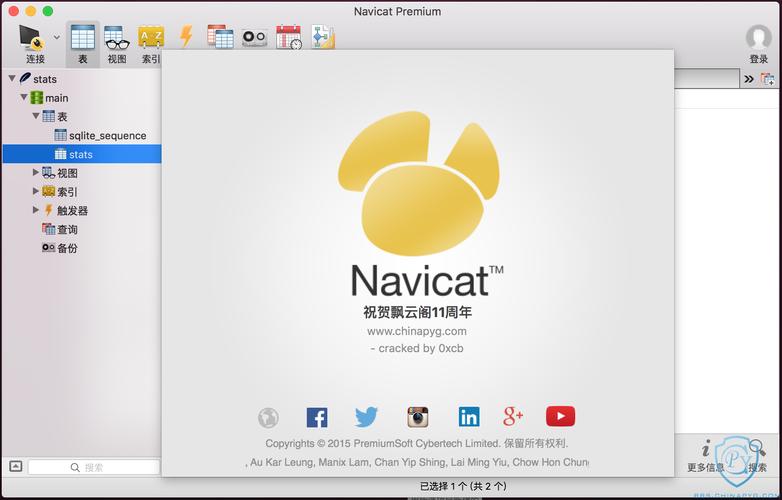Open the Twitter bird icon
The height and width of the screenshot is (500, 782).
click(x=367, y=417)
